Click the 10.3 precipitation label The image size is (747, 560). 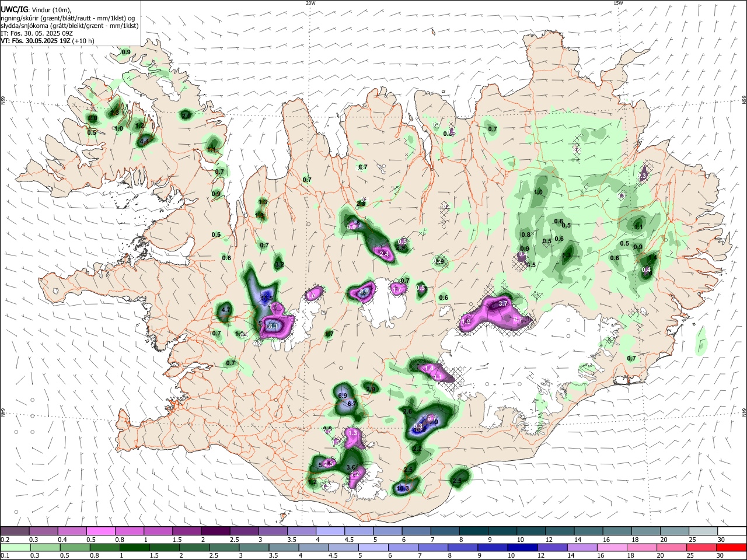pos(403,488)
